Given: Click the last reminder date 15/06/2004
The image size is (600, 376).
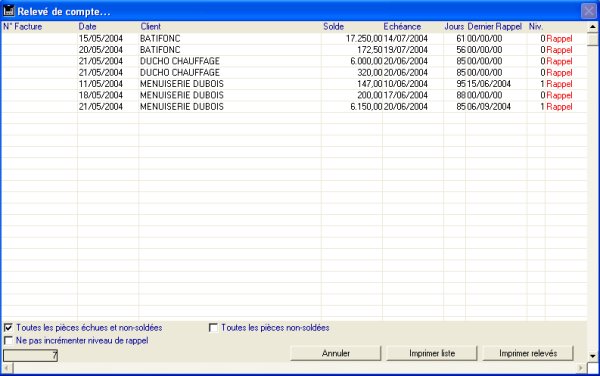Looking at the screenshot, I should pos(489,84).
